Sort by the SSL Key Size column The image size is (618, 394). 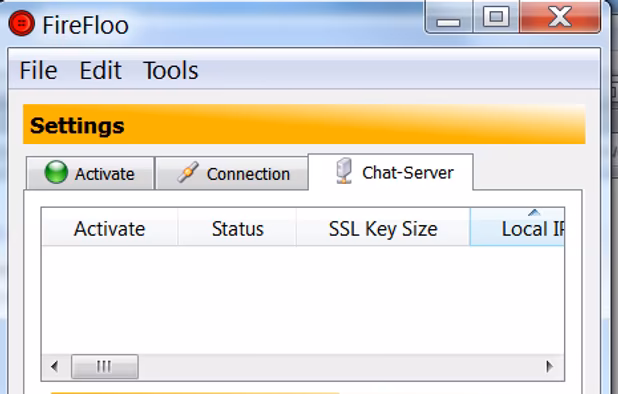[x=383, y=227]
